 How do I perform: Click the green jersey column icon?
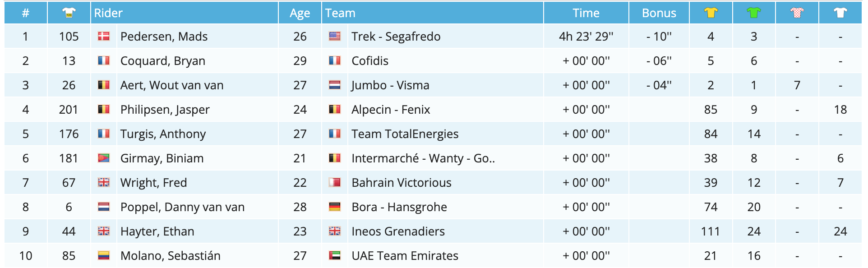(x=754, y=13)
